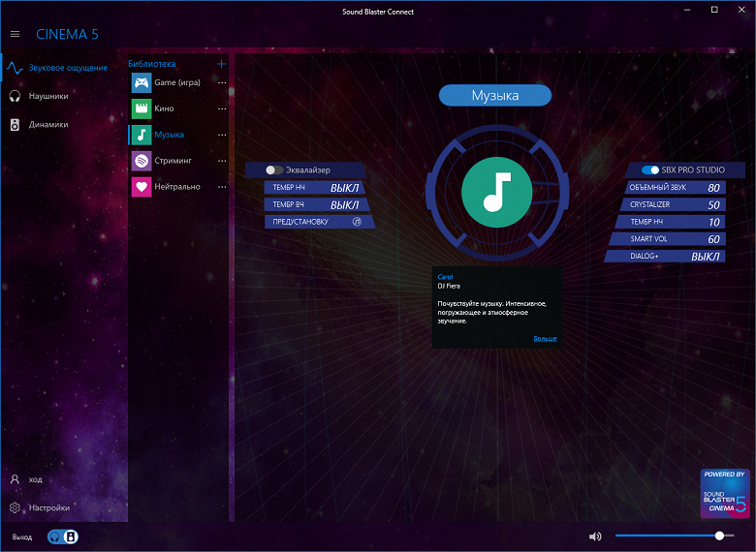Screen dimensions: 756x552
Task: Click the ТЕМБР ВЧ ВЫКЛ row
Action: (317, 204)
